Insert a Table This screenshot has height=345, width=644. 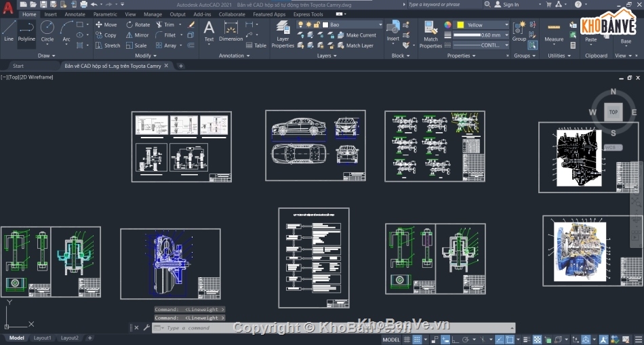(256, 45)
